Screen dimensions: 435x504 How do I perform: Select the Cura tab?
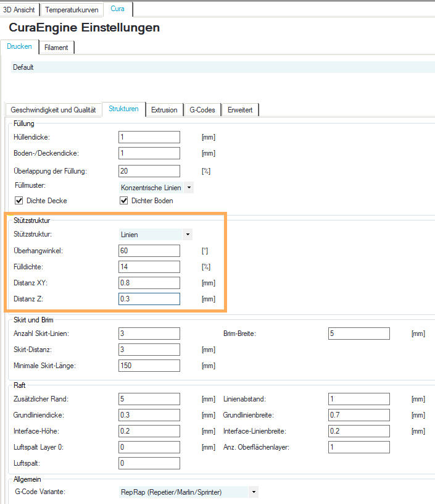coord(117,9)
